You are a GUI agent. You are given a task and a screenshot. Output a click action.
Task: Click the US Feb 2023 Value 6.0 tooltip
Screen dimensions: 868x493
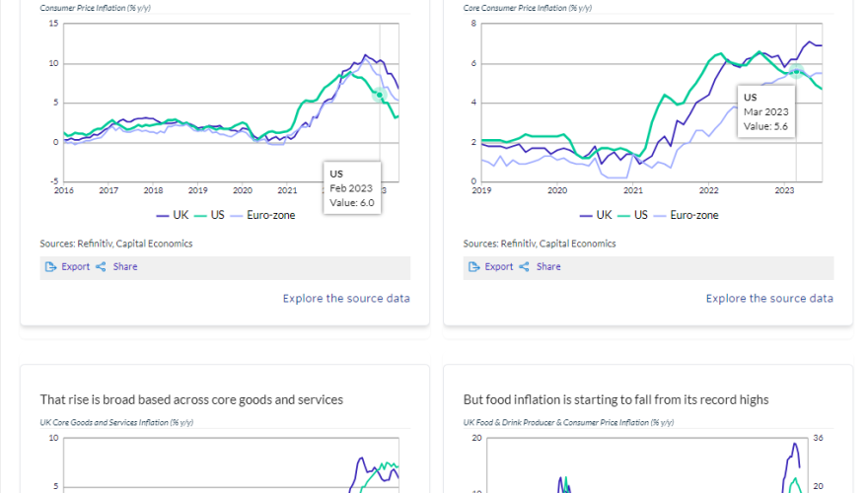351,187
